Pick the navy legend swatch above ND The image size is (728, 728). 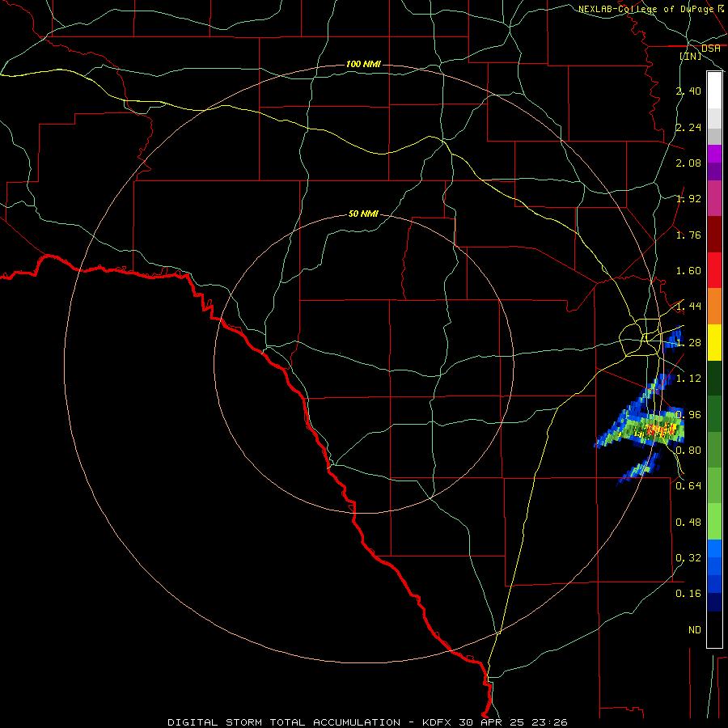pos(714,602)
